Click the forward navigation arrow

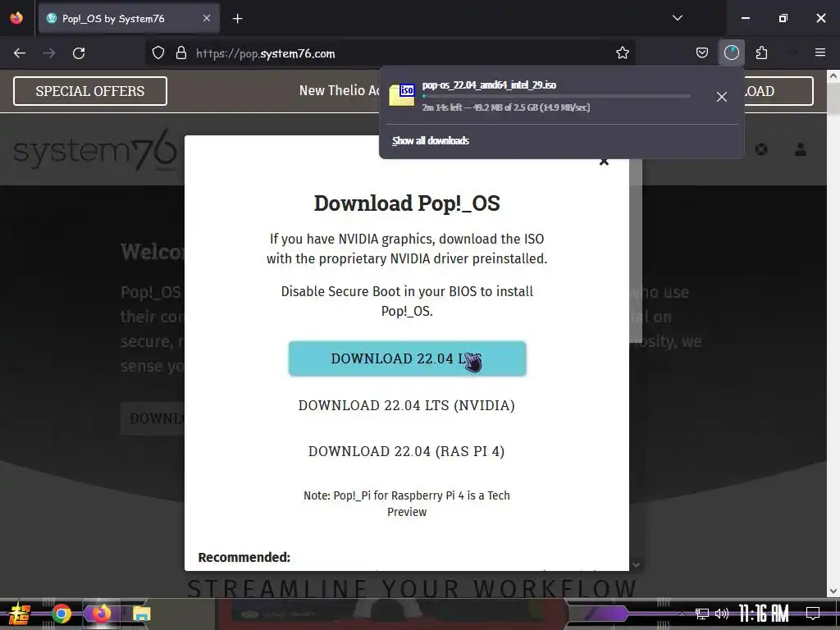click(49, 53)
